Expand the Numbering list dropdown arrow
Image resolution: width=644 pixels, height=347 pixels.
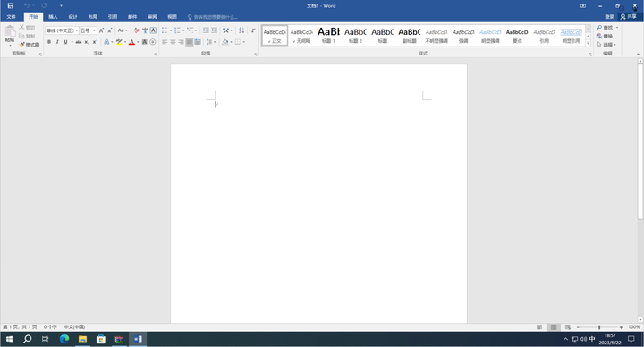(x=183, y=30)
